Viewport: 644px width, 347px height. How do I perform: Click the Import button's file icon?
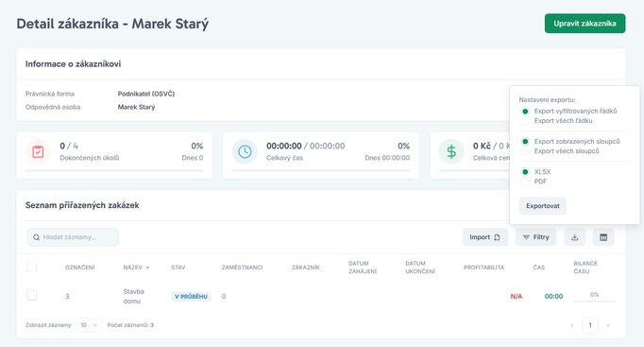(497, 237)
